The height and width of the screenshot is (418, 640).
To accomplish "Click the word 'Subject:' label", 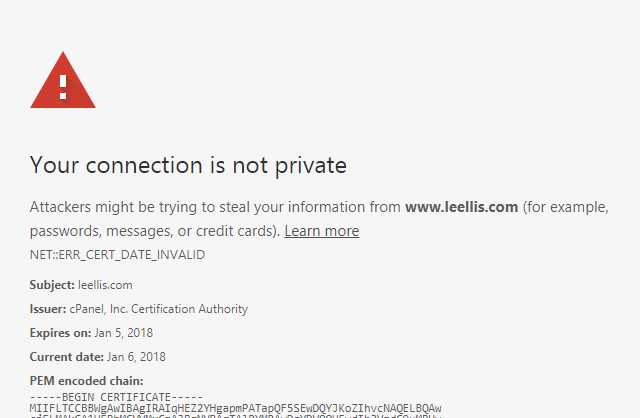I will [52, 285].
